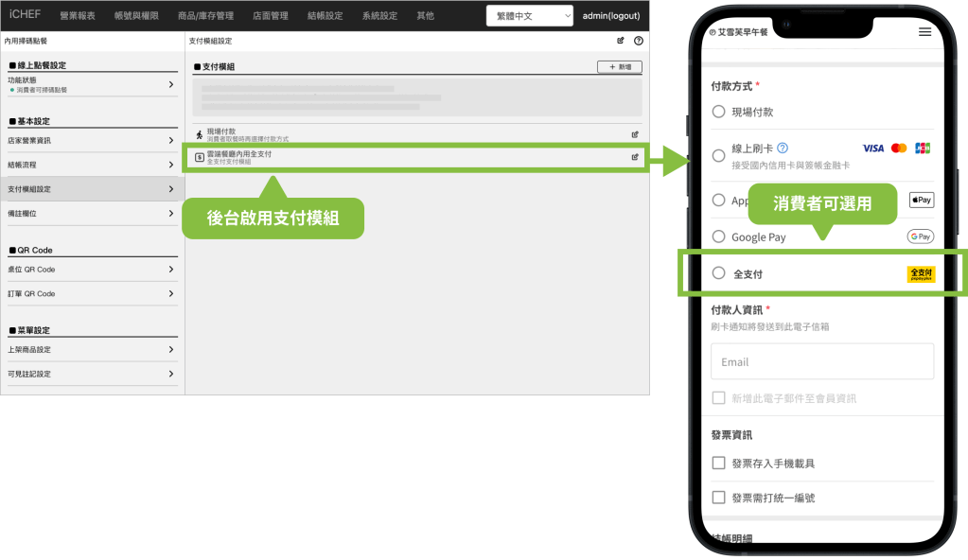
Task: Click edit icon for 雲端餐廳內用全支付 row
Action: (x=635, y=157)
